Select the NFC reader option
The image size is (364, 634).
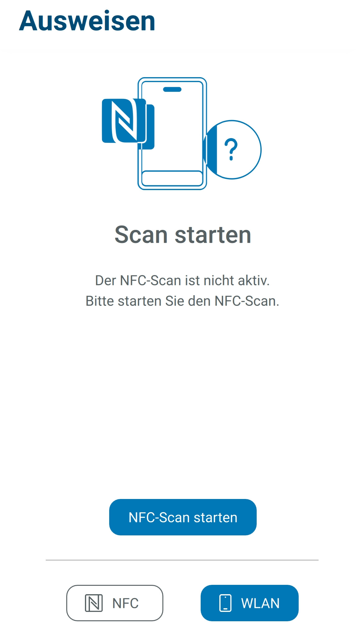[x=114, y=603]
